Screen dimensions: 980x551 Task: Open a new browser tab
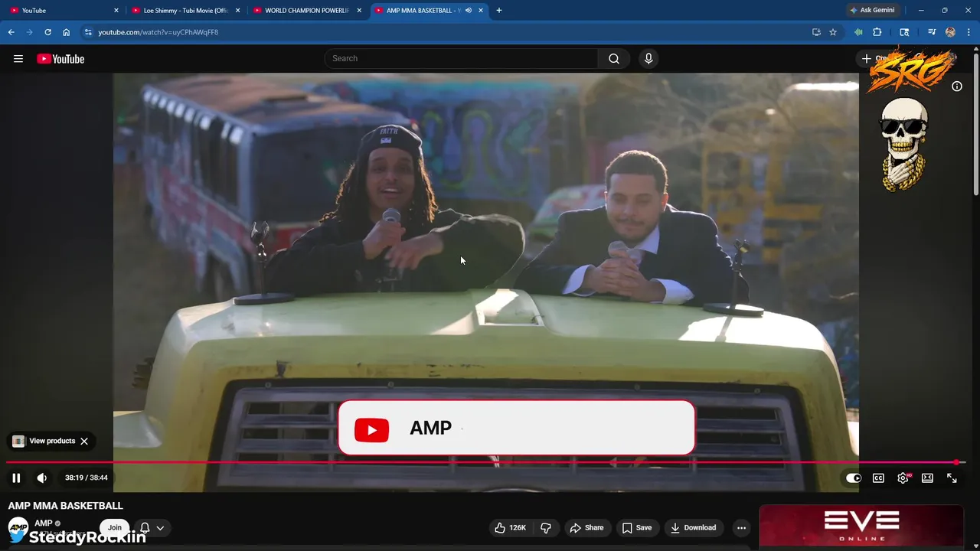click(x=499, y=11)
